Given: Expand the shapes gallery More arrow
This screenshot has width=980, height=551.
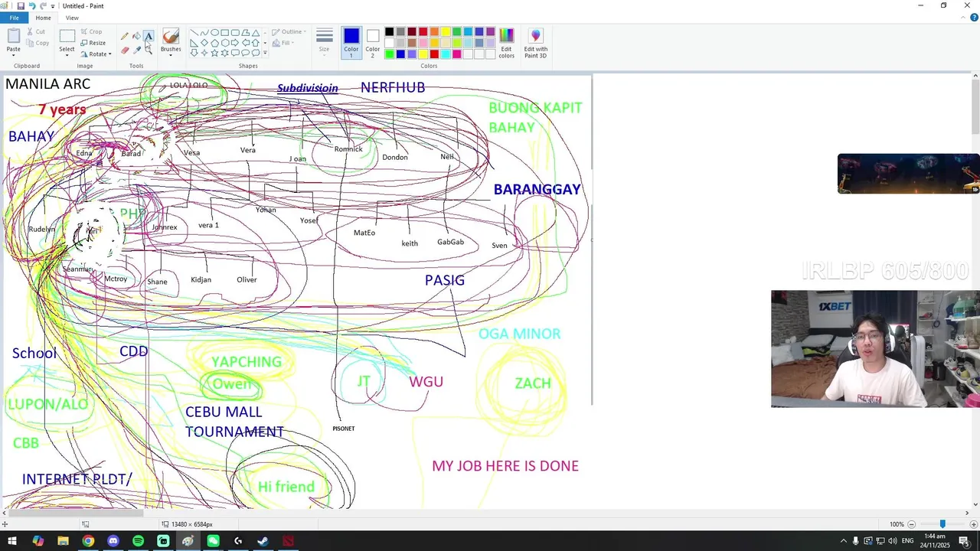Looking at the screenshot, I should (265, 53).
